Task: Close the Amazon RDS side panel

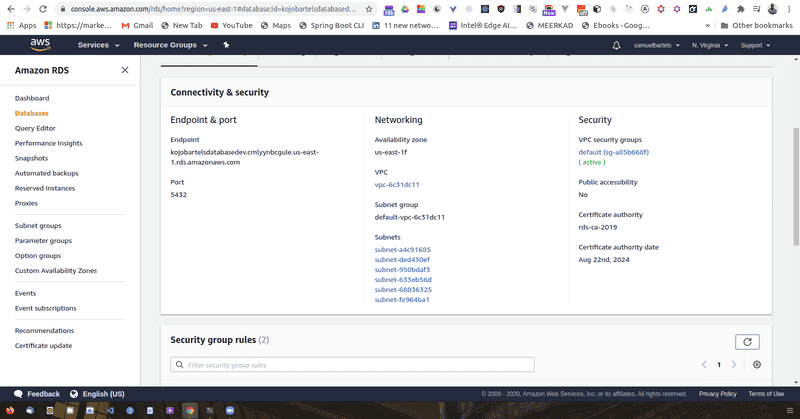Action: point(125,70)
